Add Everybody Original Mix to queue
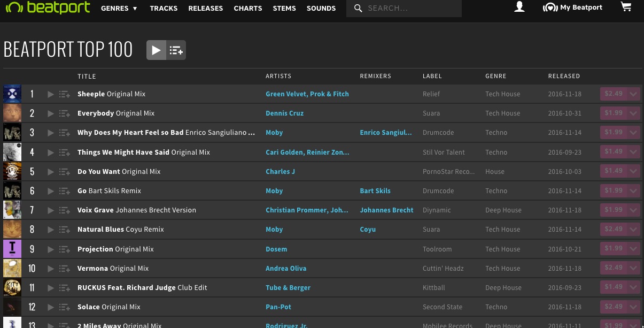Screen dimensions: 644x328 coord(65,113)
